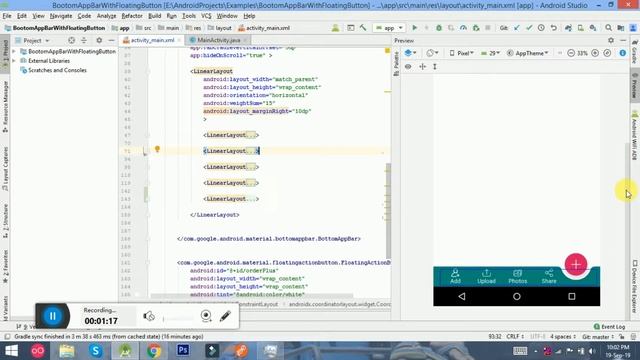Click the layout breadcrumb folder

pyautogui.click(x=220, y=28)
